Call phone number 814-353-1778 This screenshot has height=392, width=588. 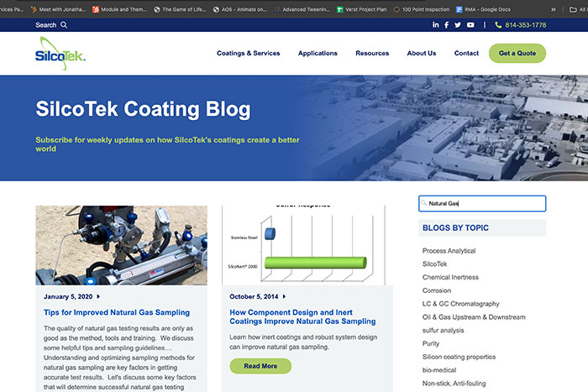point(525,24)
